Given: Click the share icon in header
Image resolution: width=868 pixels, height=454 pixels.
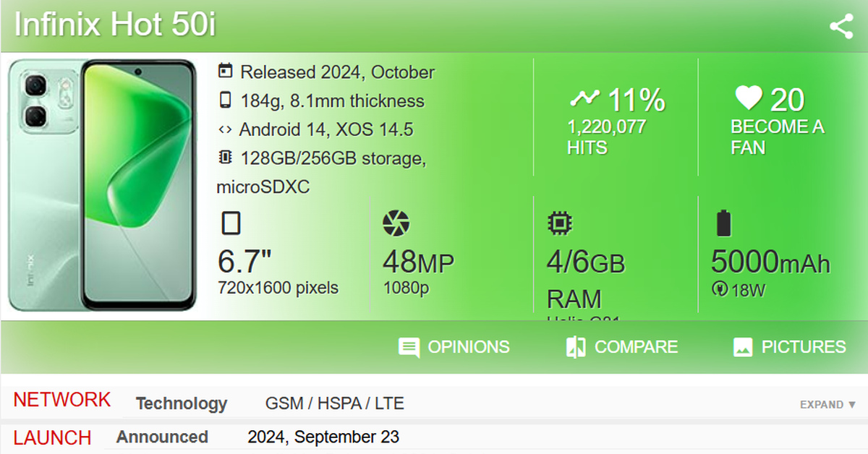Looking at the screenshot, I should [841, 27].
